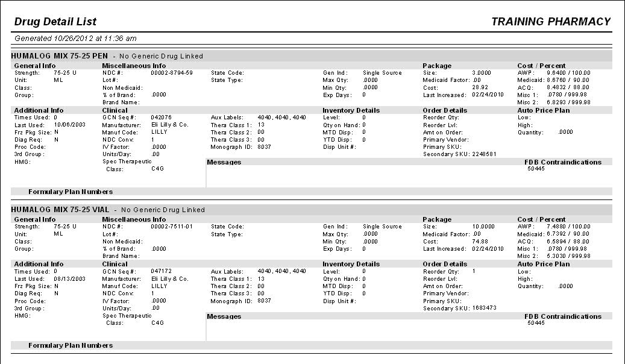This screenshot has height=364, width=625.
Task: Select the "Messages" heading in the VIAL record
Action: point(224,316)
